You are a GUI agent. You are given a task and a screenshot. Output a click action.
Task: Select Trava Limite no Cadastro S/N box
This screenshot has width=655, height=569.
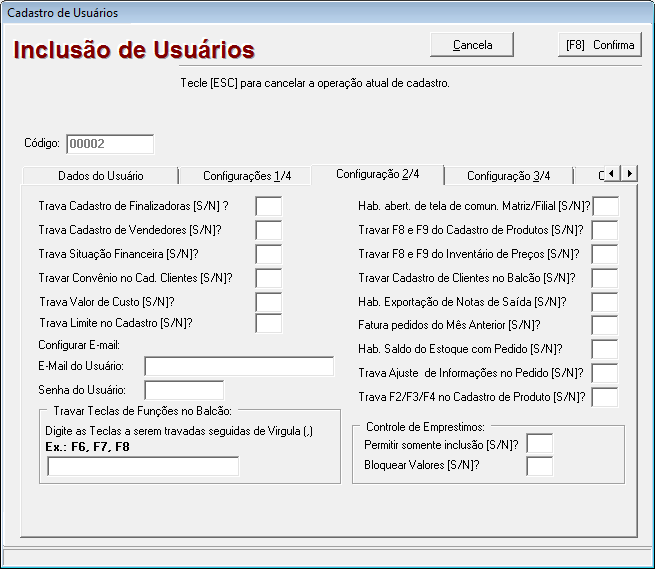[268, 323]
